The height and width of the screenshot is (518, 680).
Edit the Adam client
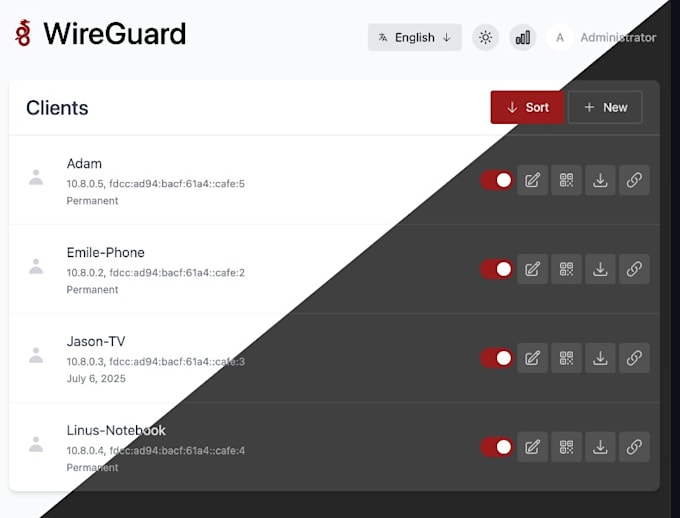click(533, 180)
